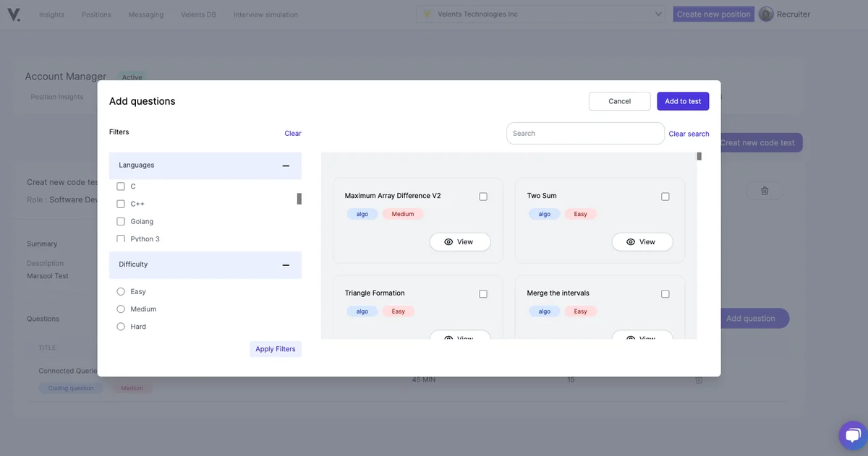This screenshot has height=456, width=868.
Task: Click the question list scrollbar thumb
Action: [699, 156]
